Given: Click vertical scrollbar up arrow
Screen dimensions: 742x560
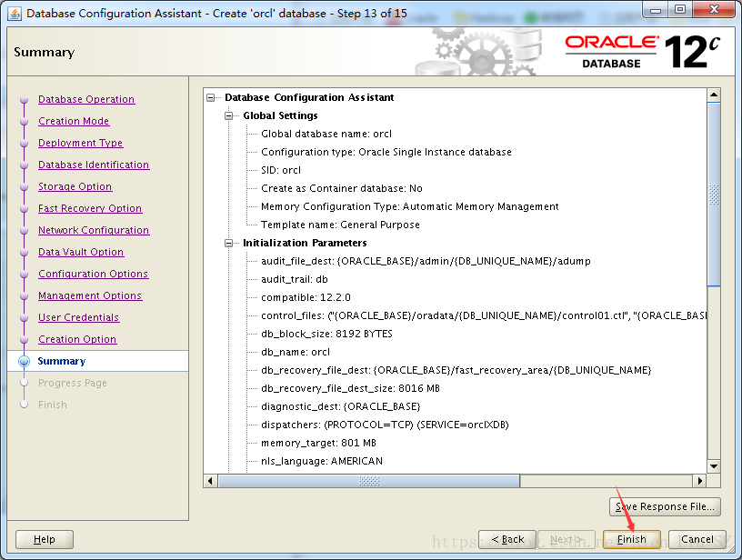Looking at the screenshot, I should [x=714, y=95].
